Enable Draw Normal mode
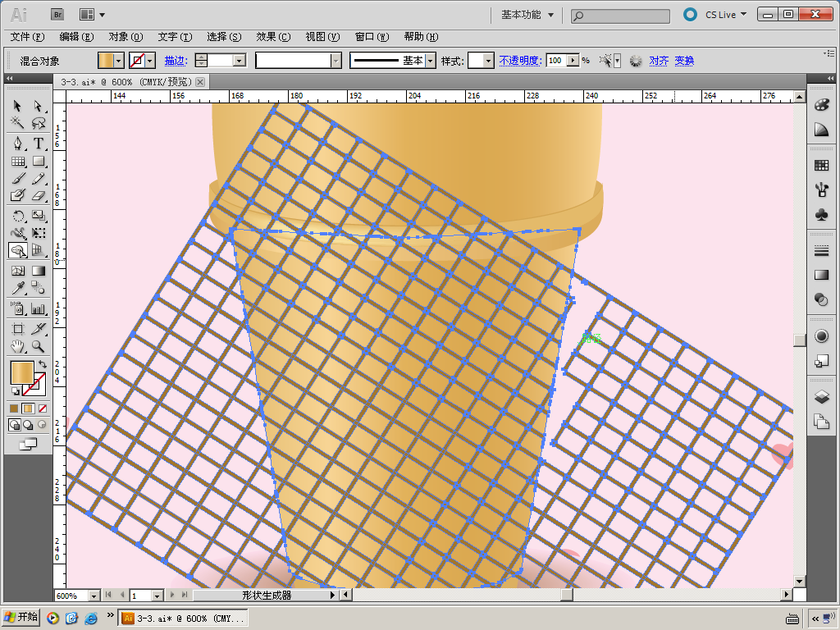 point(15,425)
